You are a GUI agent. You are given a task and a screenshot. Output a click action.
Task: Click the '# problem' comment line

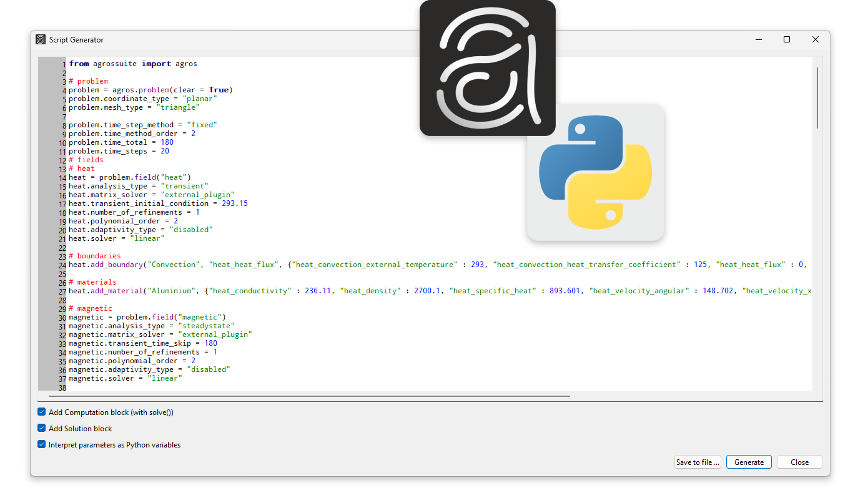[x=88, y=81]
